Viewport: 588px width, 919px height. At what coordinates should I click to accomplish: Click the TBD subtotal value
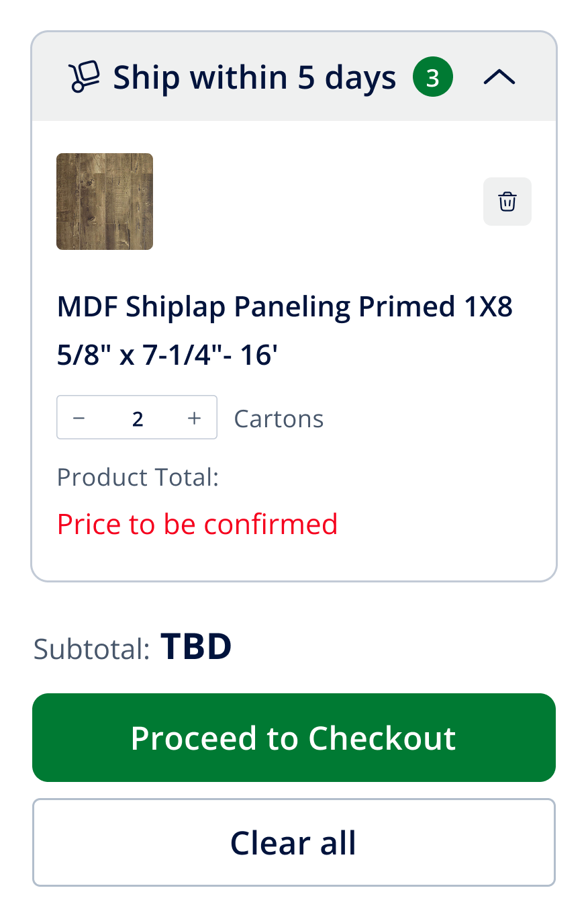[196, 646]
